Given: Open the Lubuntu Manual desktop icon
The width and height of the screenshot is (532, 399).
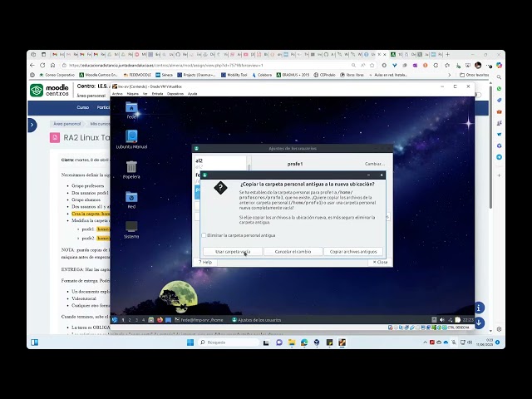Looking at the screenshot, I should click(x=131, y=140).
